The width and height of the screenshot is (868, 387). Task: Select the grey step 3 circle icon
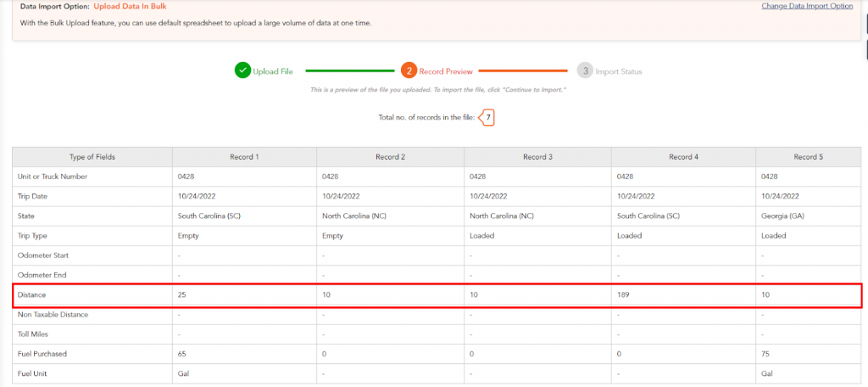[585, 71]
